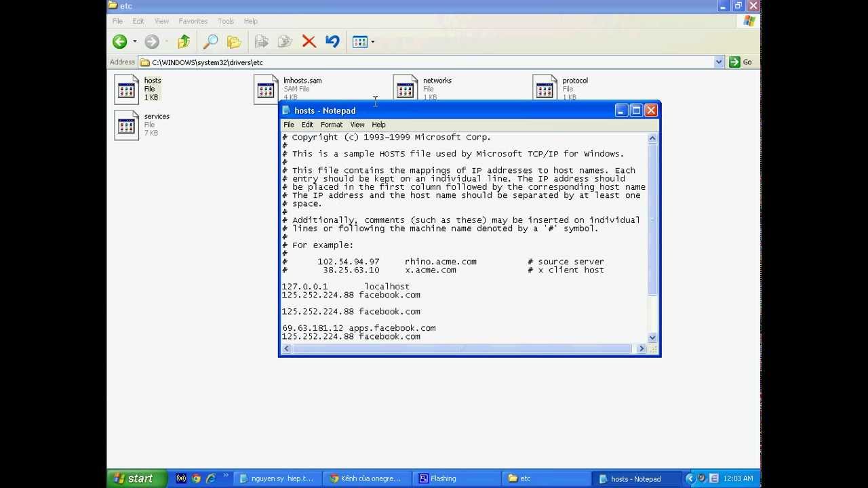Select the lmhosts.sam file icon
The image size is (868, 488).
pyautogui.click(x=266, y=89)
